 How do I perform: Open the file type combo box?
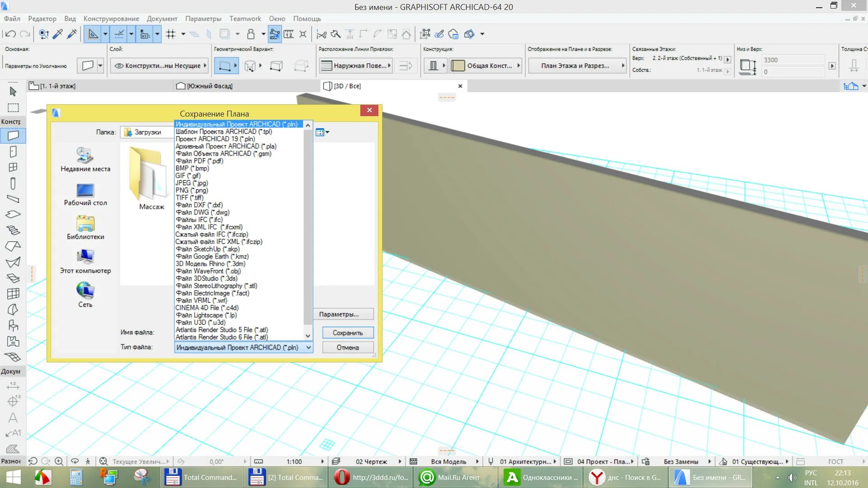click(243, 347)
